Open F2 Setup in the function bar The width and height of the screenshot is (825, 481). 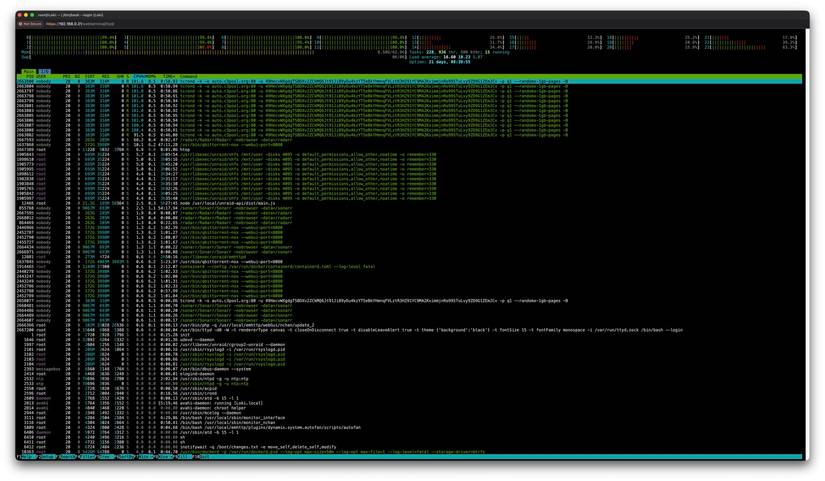[48, 457]
